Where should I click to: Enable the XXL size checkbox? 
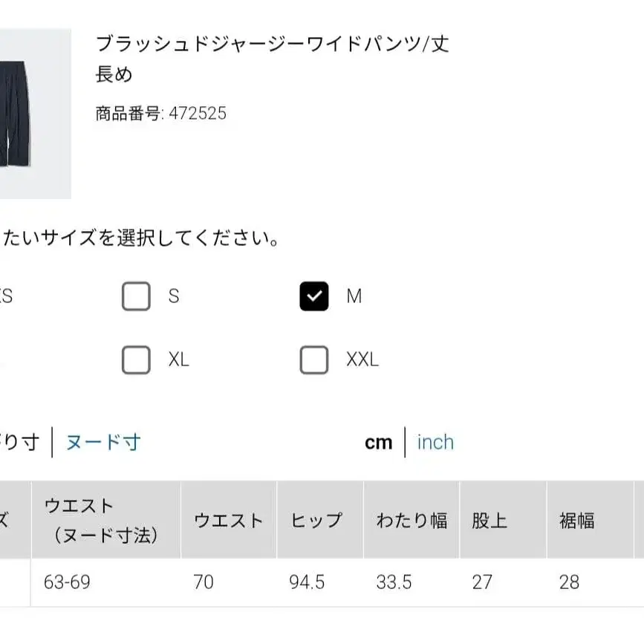click(314, 360)
